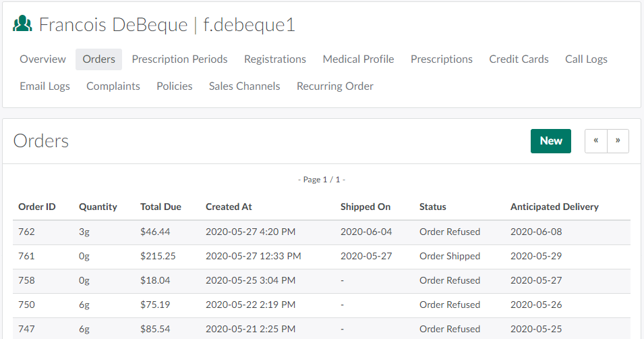This screenshot has height=339, width=644.
Task: Show the Call Logs tab
Action: [x=586, y=59]
